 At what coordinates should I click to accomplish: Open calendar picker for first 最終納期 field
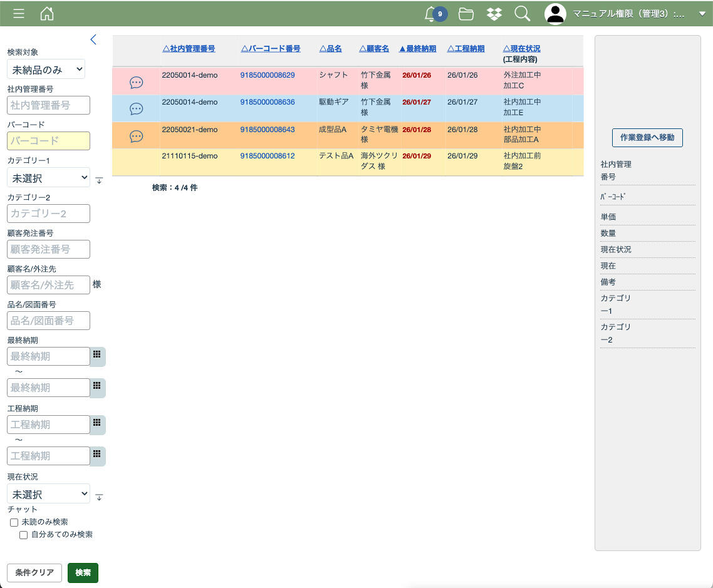point(97,354)
